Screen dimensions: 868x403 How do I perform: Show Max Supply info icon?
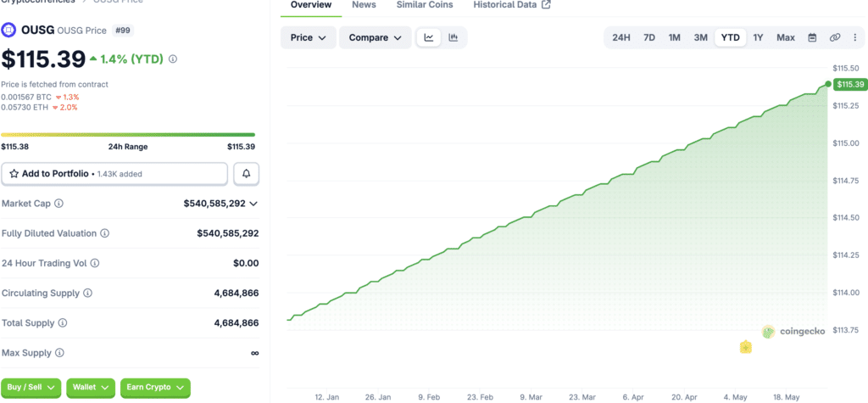(60, 353)
